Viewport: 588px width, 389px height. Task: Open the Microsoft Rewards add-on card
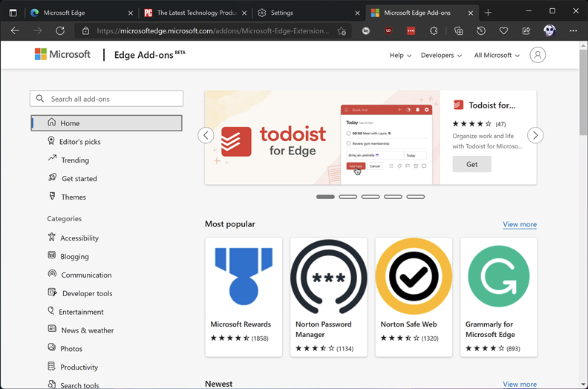[x=244, y=297]
